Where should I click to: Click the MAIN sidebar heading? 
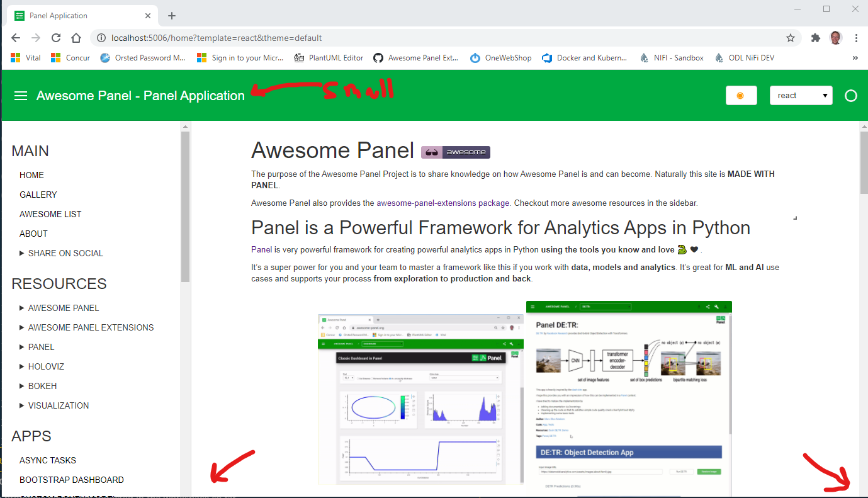[x=30, y=151]
